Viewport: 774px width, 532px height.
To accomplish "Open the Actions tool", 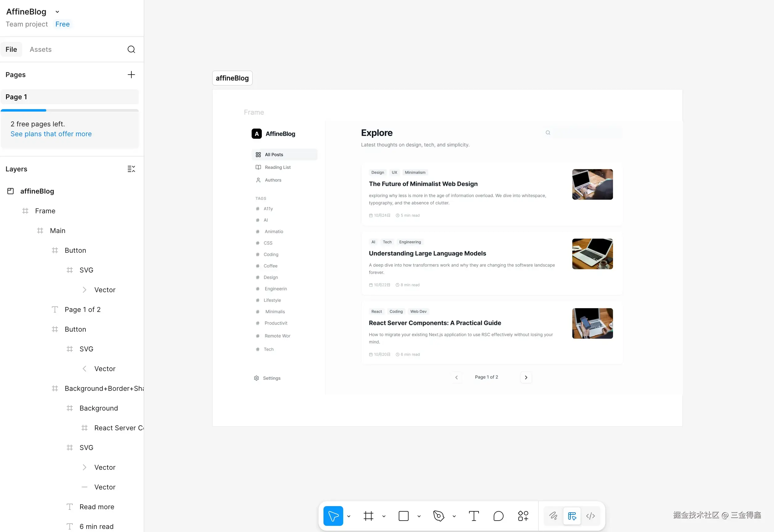I will tap(523, 516).
